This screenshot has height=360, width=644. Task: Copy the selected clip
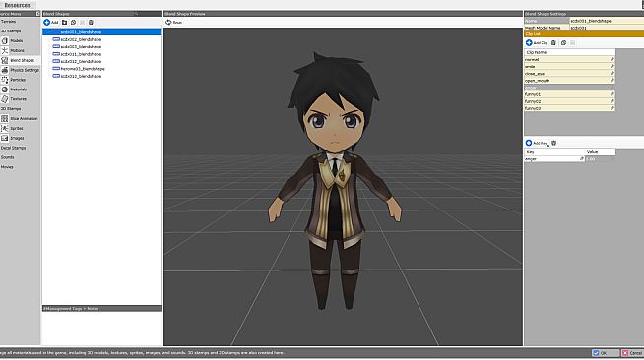563,43
